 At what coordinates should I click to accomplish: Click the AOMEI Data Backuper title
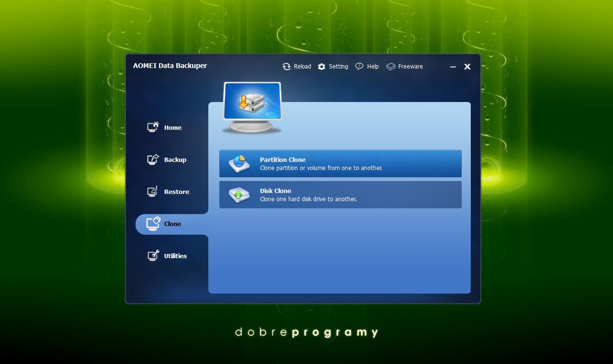pos(170,66)
